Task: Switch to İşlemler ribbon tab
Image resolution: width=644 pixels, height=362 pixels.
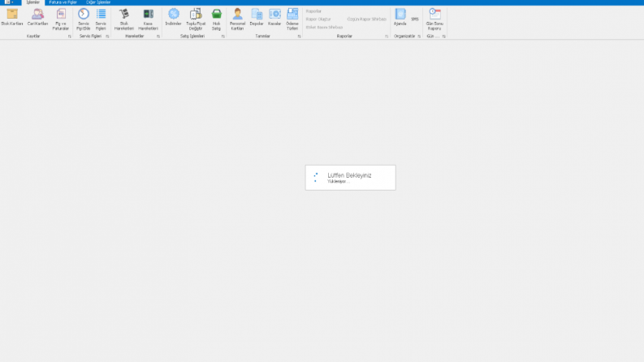Action: coord(33,2)
